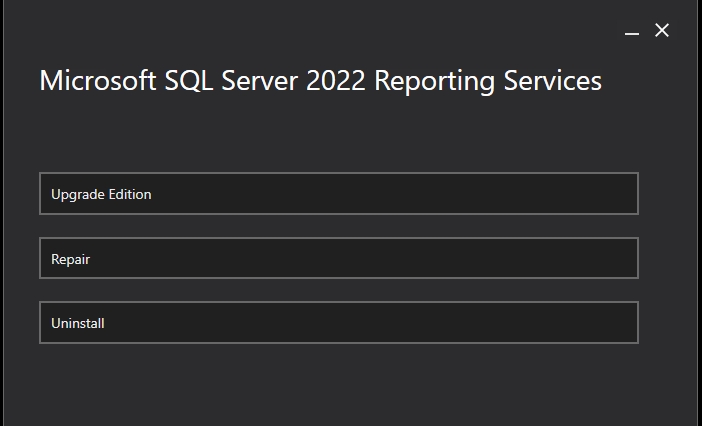This screenshot has height=426, width=702.
Task: Choose the Upgrade Edition option
Action: pyautogui.click(x=338, y=193)
